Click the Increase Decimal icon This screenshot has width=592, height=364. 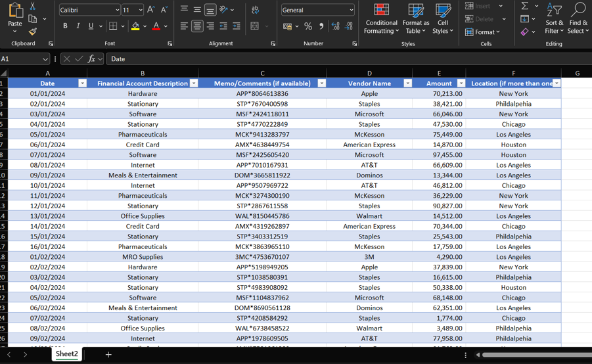click(335, 26)
